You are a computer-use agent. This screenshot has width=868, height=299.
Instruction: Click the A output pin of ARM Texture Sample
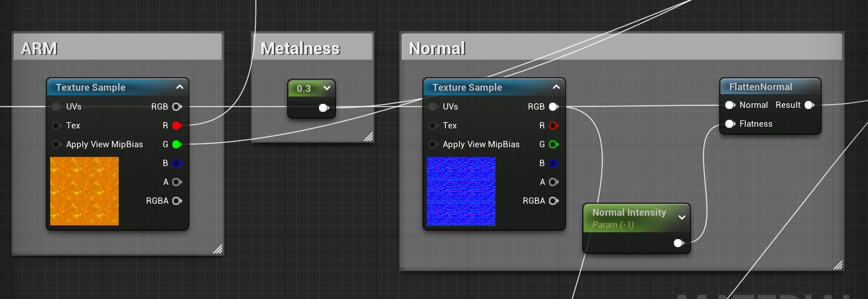point(176,182)
